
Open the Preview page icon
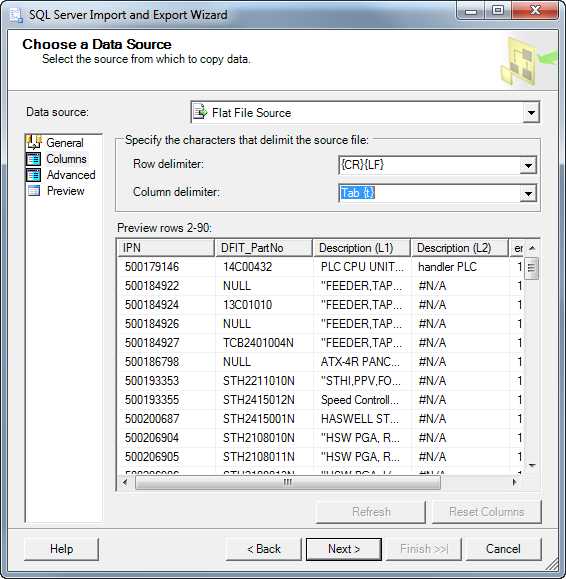tap(34, 191)
